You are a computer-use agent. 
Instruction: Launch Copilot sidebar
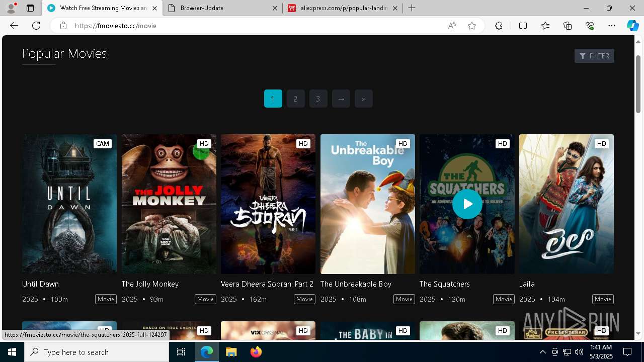pyautogui.click(x=632, y=26)
